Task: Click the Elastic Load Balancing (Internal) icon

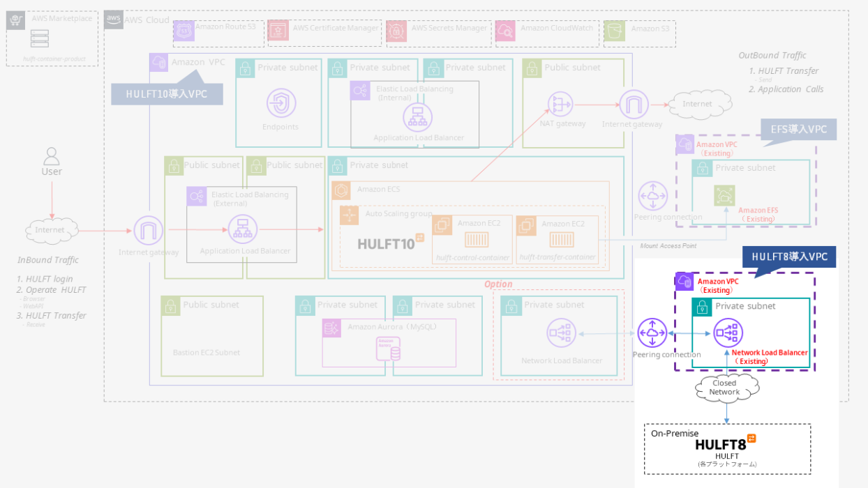Action: [361, 91]
